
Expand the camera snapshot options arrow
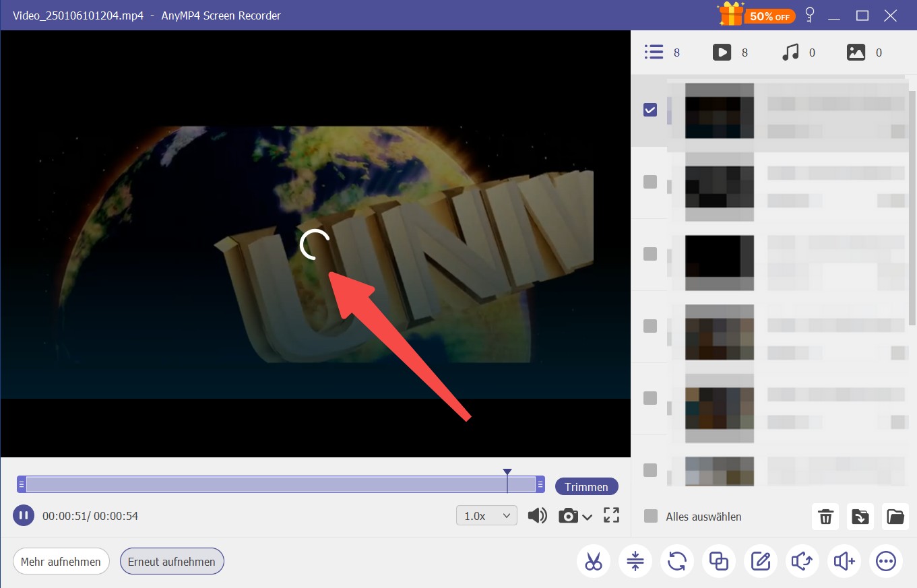(x=587, y=517)
